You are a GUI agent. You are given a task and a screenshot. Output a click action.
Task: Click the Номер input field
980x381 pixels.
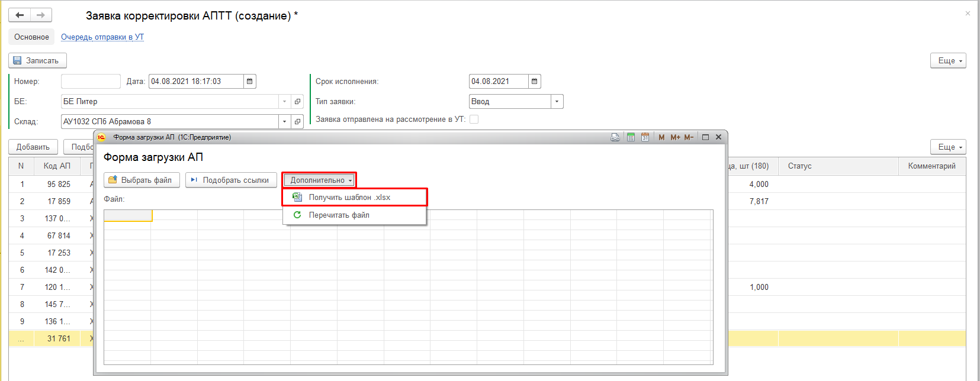91,82
